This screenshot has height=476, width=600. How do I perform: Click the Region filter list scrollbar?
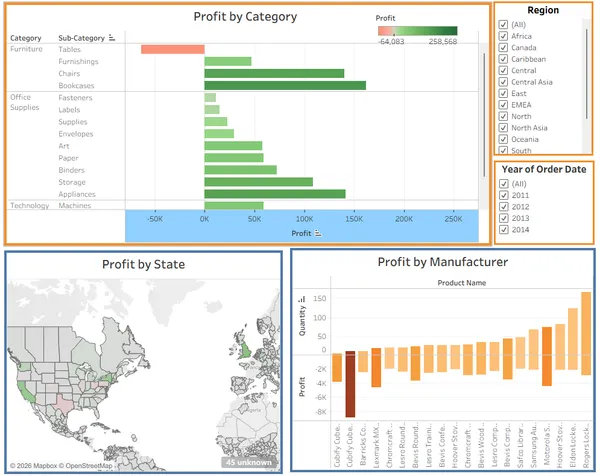(587, 73)
